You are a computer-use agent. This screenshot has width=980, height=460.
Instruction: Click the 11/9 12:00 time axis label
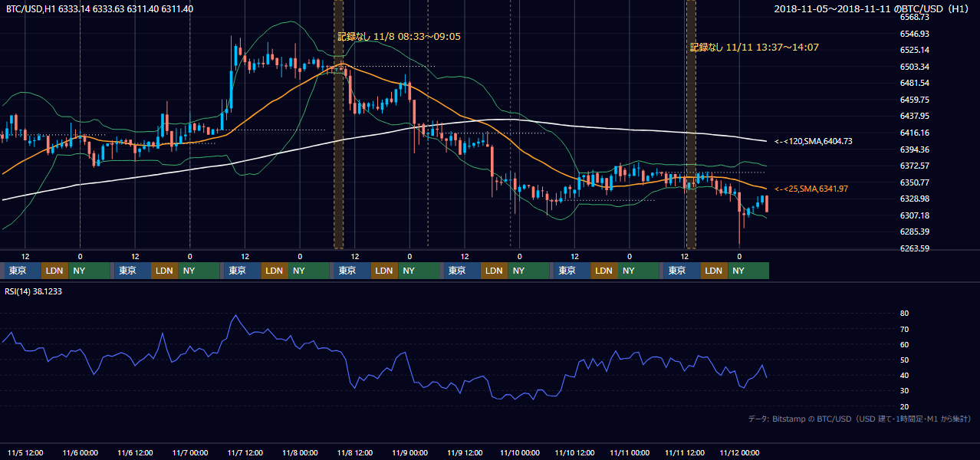464,452
